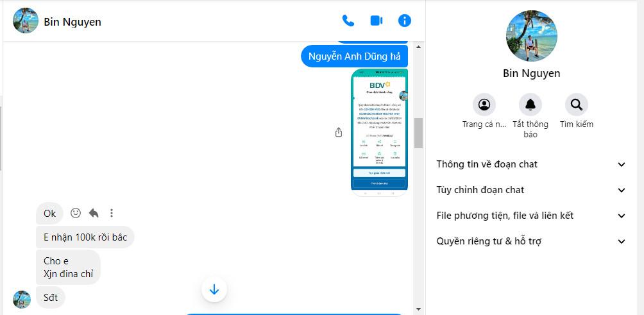React with emoji to the Ok message
Screen dimensions: 644x315
pos(76,213)
